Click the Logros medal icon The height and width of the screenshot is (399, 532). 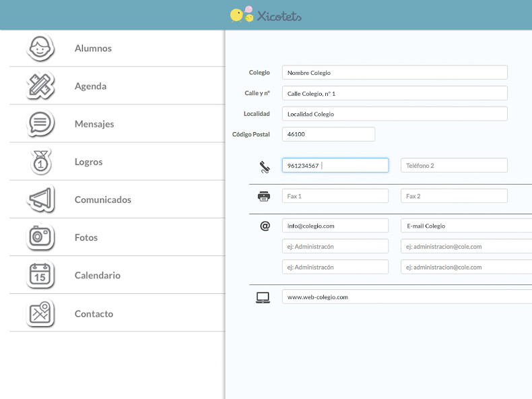tap(40, 161)
